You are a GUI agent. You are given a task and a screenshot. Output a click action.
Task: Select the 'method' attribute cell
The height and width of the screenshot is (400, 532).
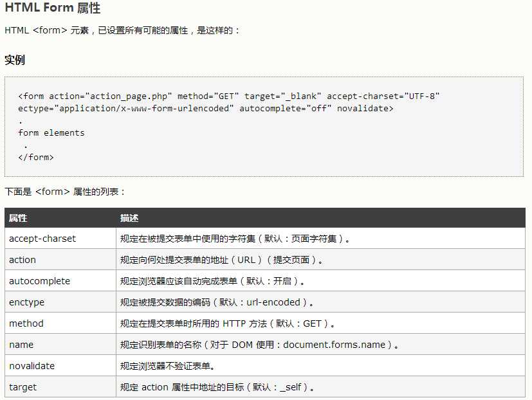pos(60,323)
